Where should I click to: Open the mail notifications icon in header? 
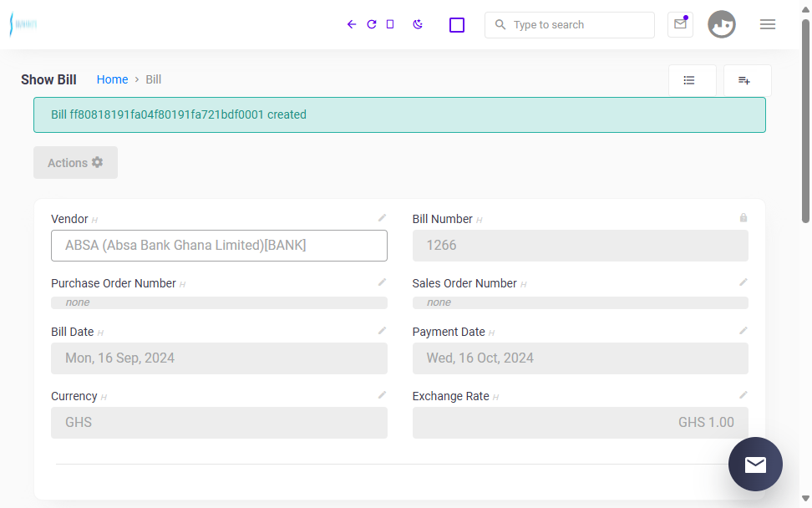681,24
